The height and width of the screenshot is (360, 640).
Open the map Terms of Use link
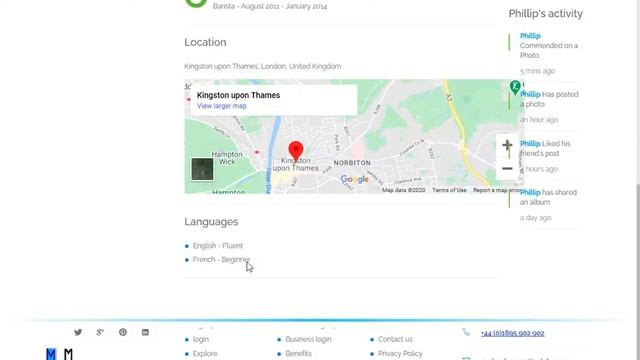click(449, 190)
